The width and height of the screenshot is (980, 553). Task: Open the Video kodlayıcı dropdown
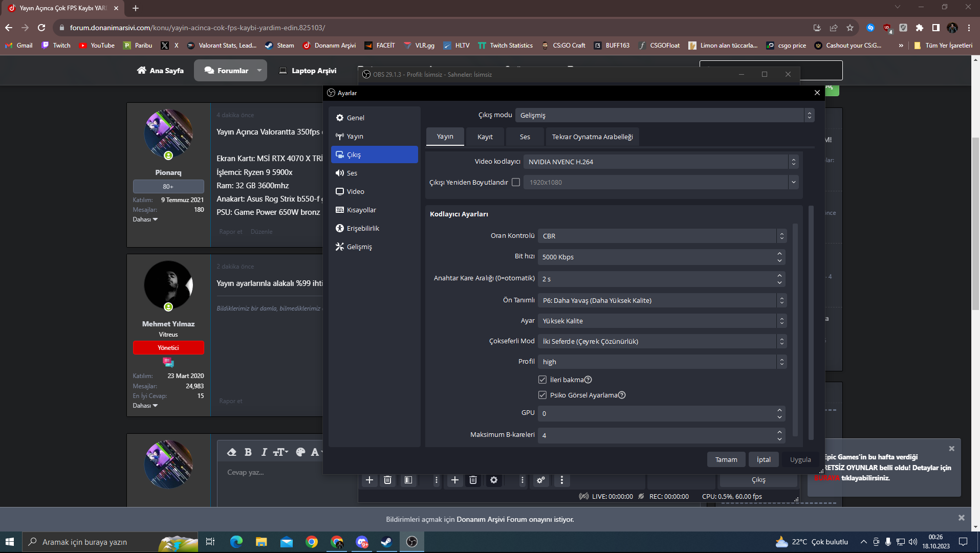[660, 162]
